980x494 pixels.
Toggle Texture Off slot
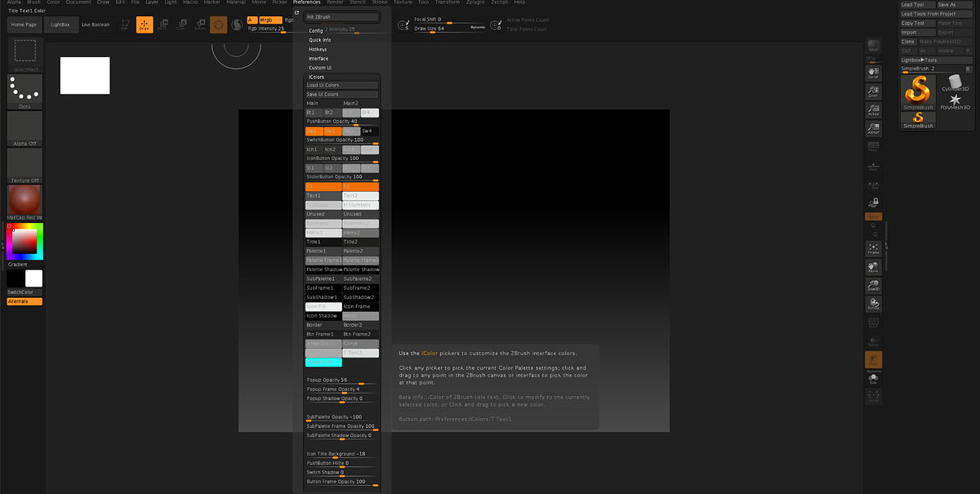pyautogui.click(x=24, y=166)
